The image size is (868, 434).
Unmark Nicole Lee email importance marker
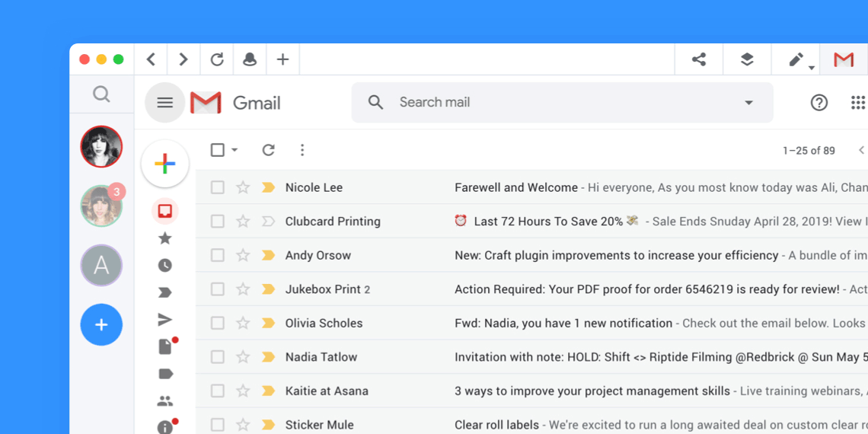[268, 187]
